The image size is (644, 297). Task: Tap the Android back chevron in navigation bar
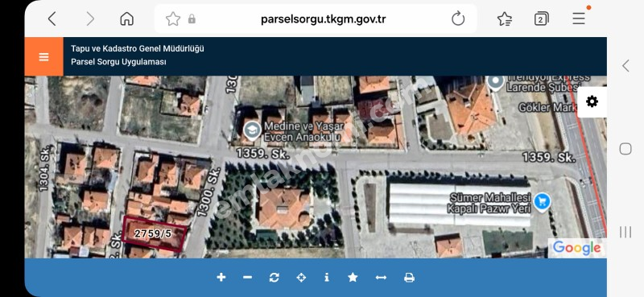pyautogui.click(x=625, y=66)
